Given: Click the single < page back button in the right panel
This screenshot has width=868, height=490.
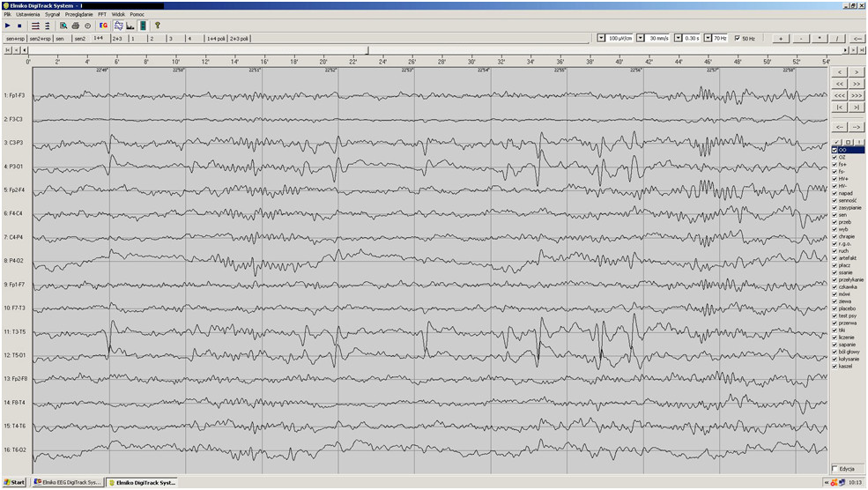Looking at the screenshot, I should point(840,72).
